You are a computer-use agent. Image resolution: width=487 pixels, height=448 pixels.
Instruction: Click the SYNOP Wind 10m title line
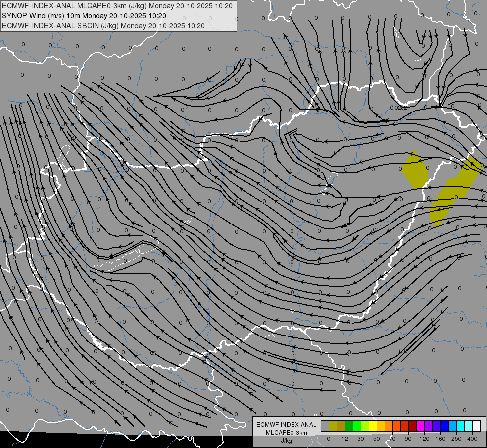(84, 16)
